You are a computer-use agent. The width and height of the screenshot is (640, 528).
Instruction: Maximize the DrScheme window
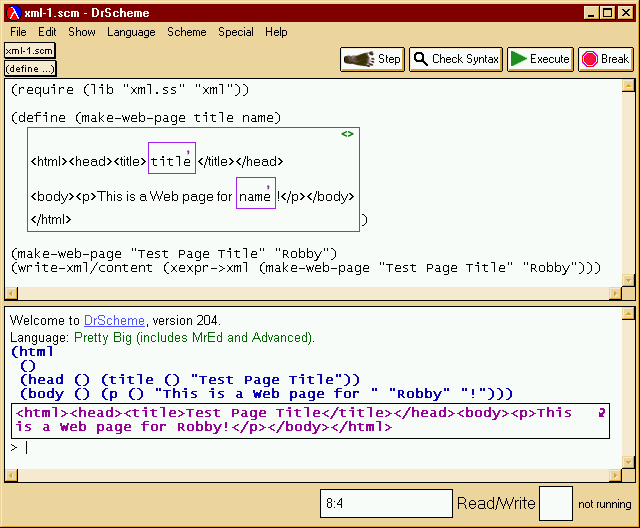(608, 13)
